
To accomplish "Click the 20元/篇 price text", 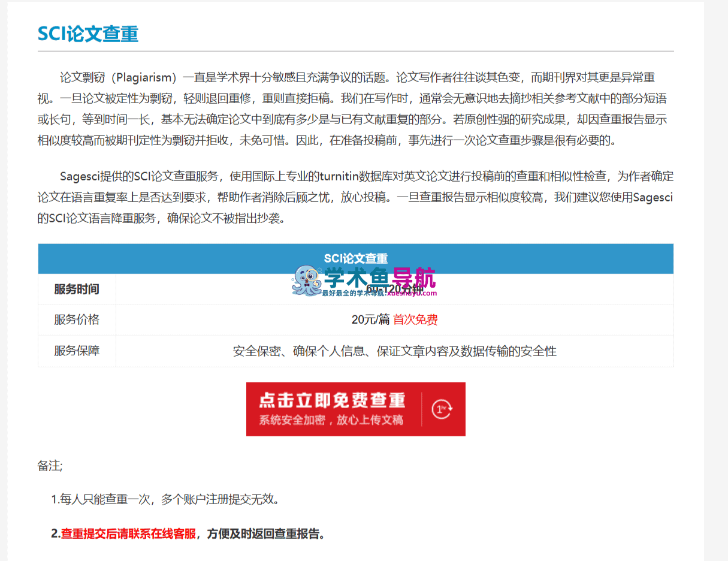I will click(371, 319).
